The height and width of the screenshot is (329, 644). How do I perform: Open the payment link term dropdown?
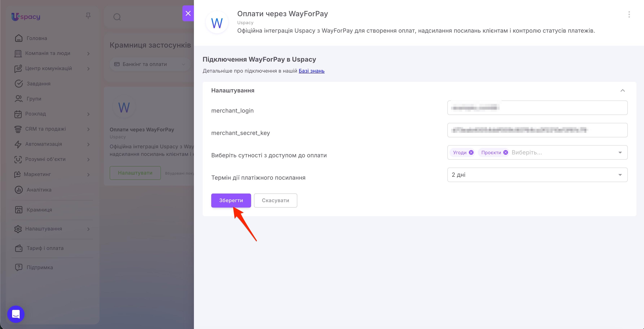pos(537,175)
